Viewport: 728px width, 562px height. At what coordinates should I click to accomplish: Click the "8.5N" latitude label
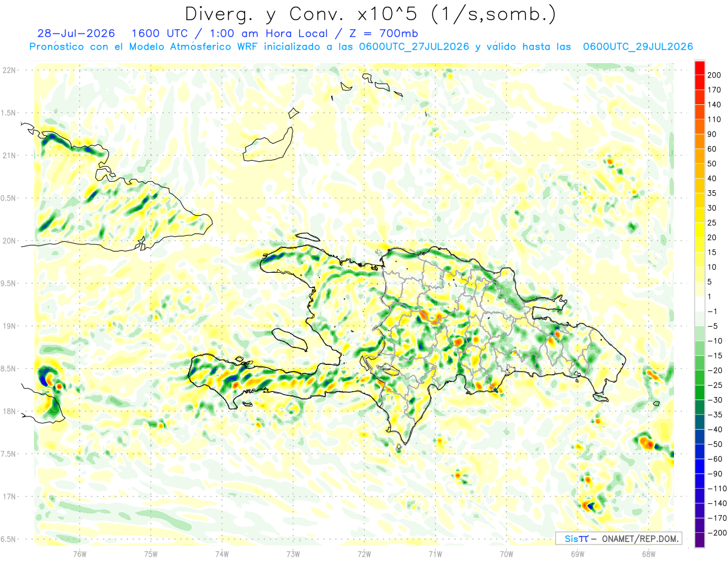coord(8,369)
